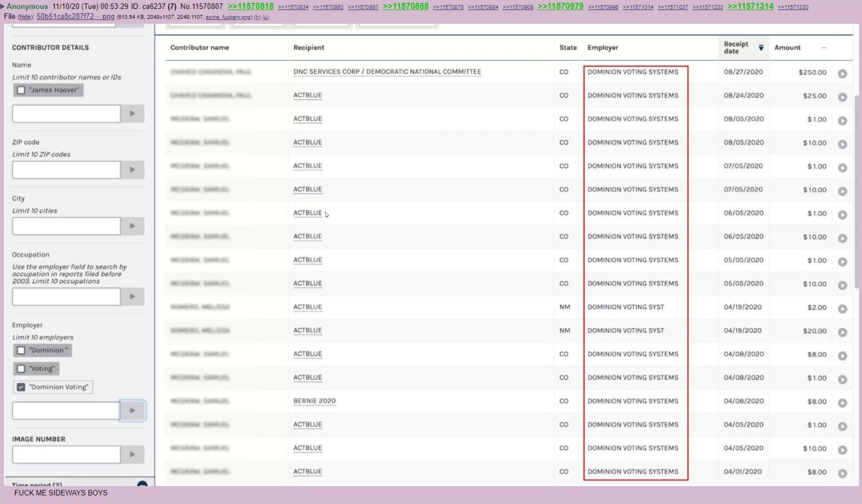Expand the 04/01/2020 $8.00 row details
The width and height of the screenshot is (862, 504).
click(842, 473)
